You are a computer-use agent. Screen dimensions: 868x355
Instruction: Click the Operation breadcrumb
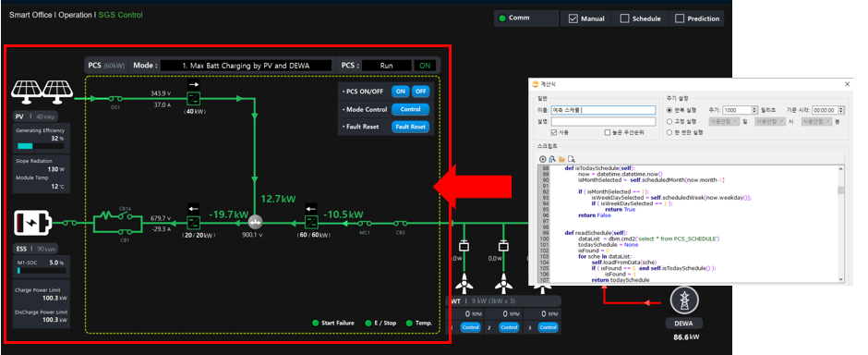tap(76, 15)
